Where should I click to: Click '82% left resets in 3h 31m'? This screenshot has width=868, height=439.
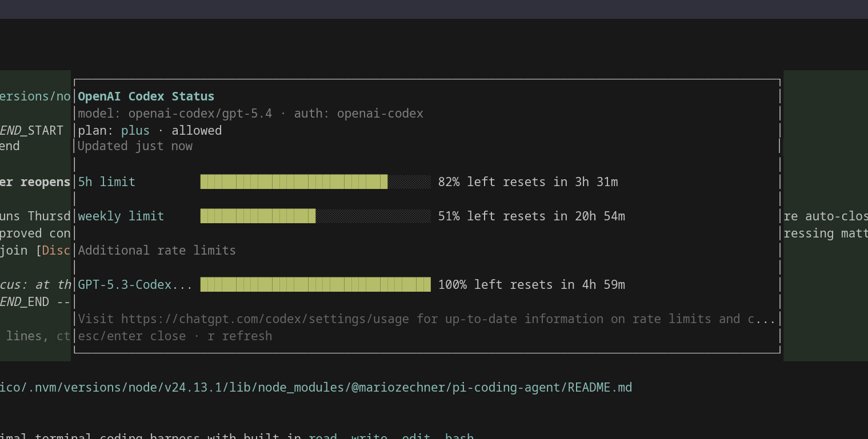click(528, 182)
